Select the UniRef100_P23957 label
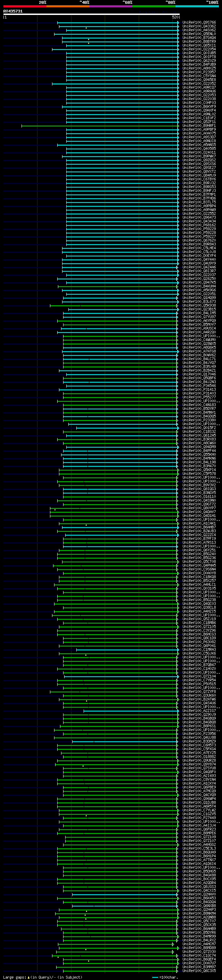Viewport: 222px width, 980px height. (199, 72)
